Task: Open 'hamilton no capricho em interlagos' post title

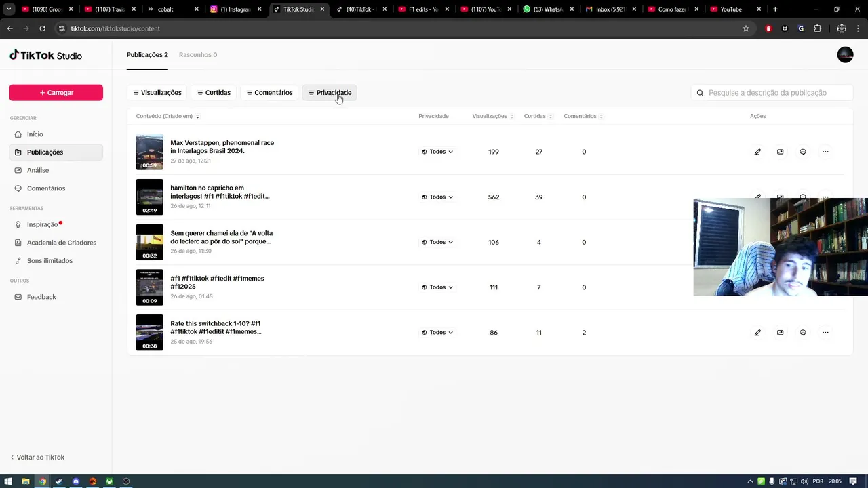Action: coord(220,192)
